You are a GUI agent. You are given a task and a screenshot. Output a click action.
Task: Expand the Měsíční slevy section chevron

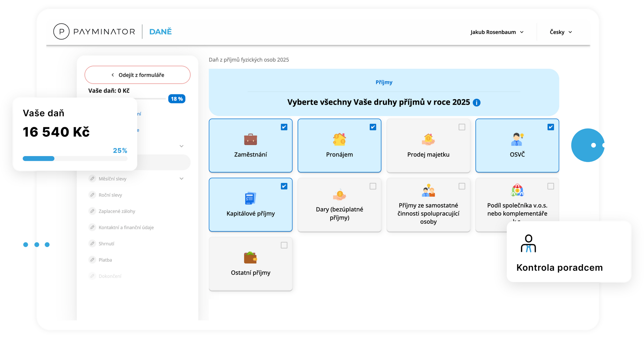pos(181,179)
